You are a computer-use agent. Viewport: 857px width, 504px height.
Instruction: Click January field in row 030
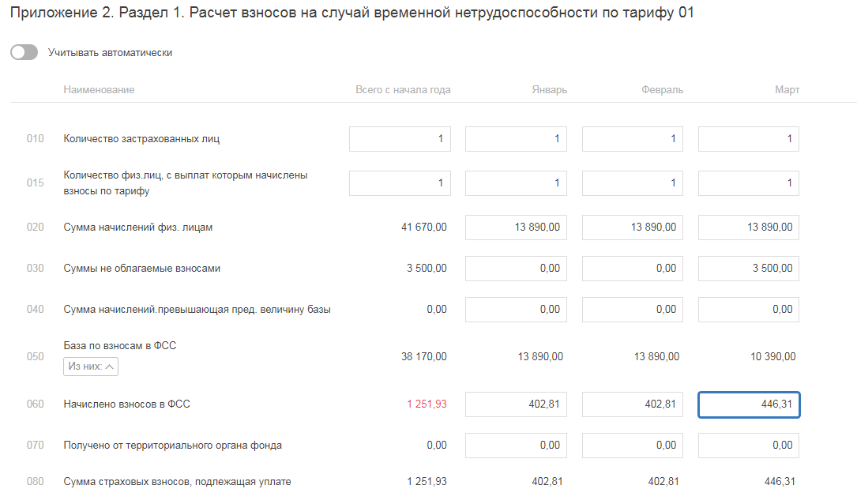click(x=516, y=269)
